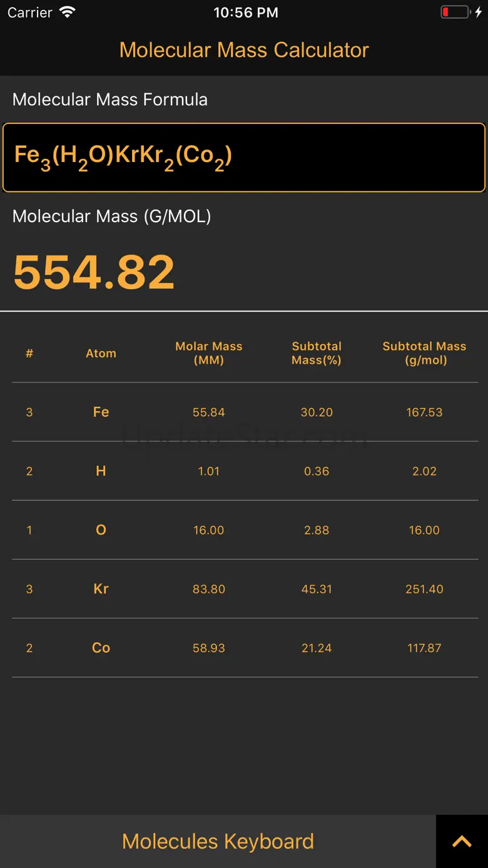Click the Subtotal Mass (g/mol) column header
The height and width of the screenshot is (868, 488).
tap(424, 353)
